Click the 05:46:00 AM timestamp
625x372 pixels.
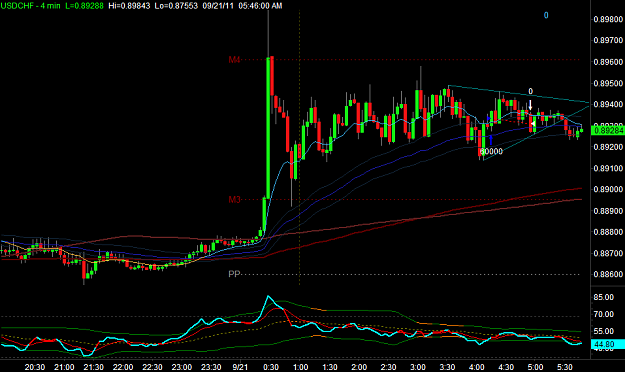(260, 6)
